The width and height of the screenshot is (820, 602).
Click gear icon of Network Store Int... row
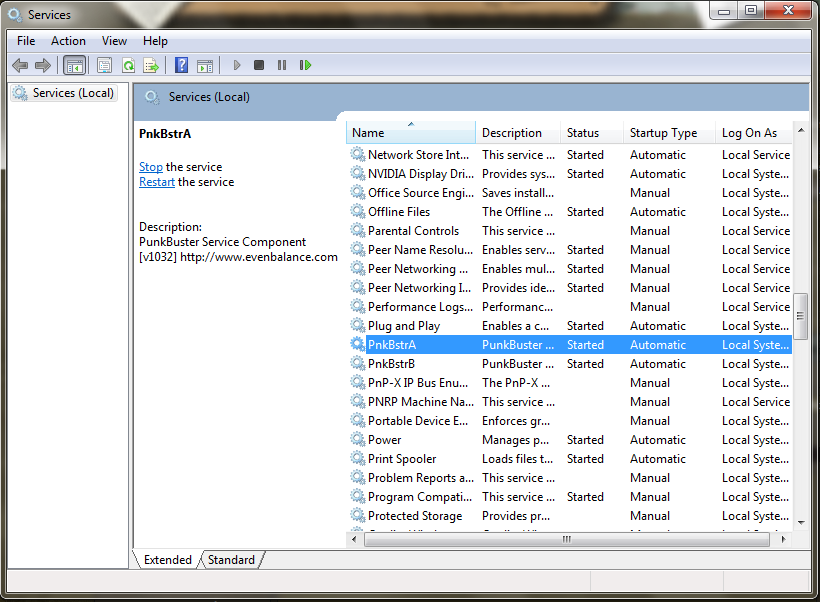(x=358, y=154)
